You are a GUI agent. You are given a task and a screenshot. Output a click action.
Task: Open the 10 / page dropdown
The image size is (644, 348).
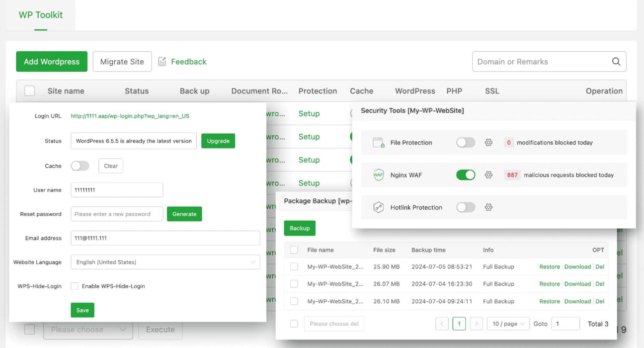click(x=508, y=324)
